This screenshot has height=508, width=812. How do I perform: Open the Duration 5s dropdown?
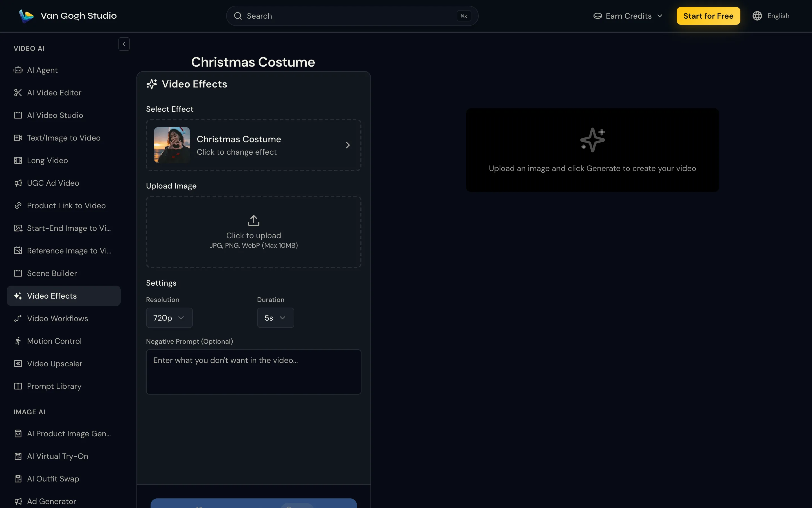(275, 318)
